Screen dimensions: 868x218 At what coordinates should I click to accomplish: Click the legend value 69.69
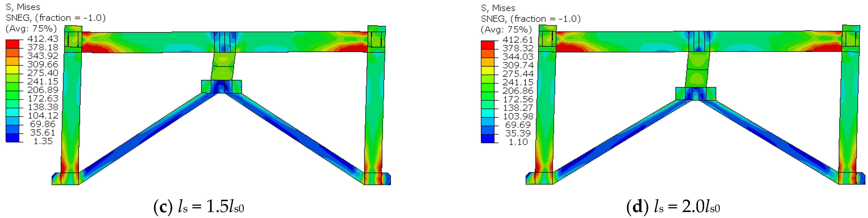click(518, 125)
